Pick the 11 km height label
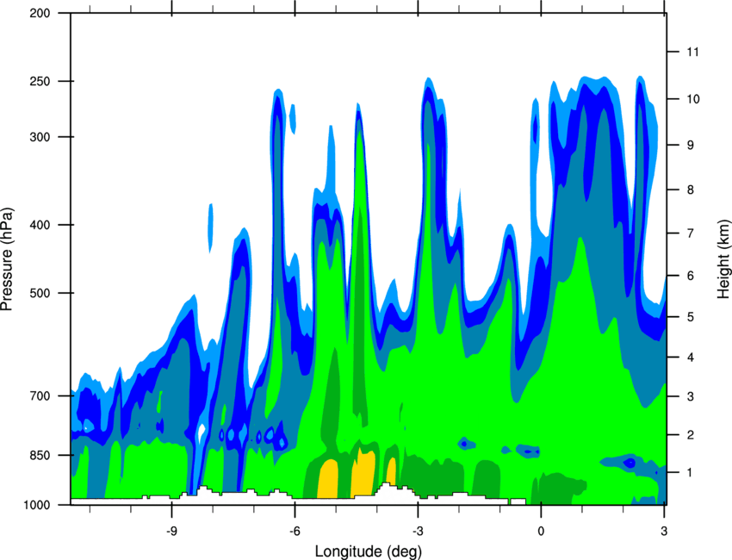The image size is (732, 560). click(x=693, y=52)
